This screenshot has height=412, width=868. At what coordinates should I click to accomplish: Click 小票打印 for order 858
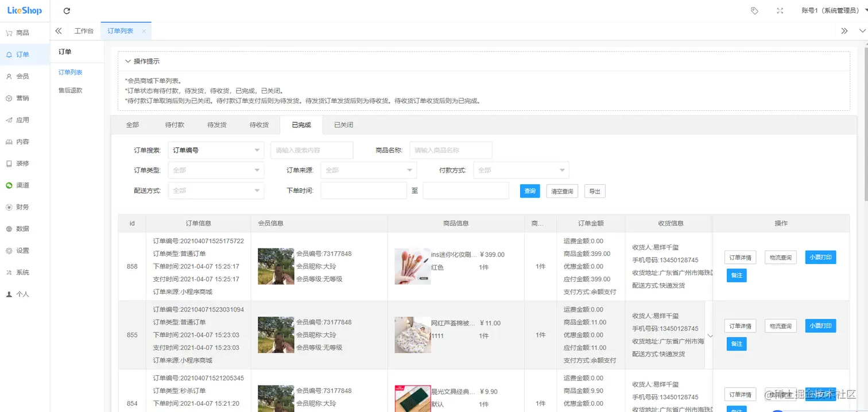tap(820, 257)
